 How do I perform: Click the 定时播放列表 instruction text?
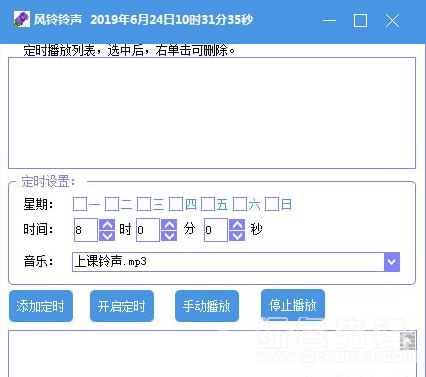coord(129,50)
